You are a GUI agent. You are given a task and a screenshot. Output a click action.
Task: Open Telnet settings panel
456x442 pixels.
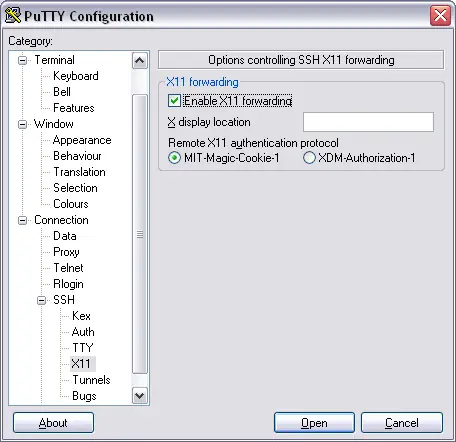(x=68, y=268)
